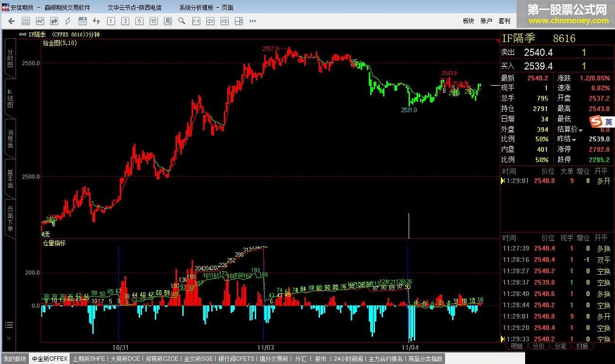Image resolution: width=615 pixels, height=364 pixels.
Task: Select the 境外交易所 bottom tab
Action: tap(274, 359)
